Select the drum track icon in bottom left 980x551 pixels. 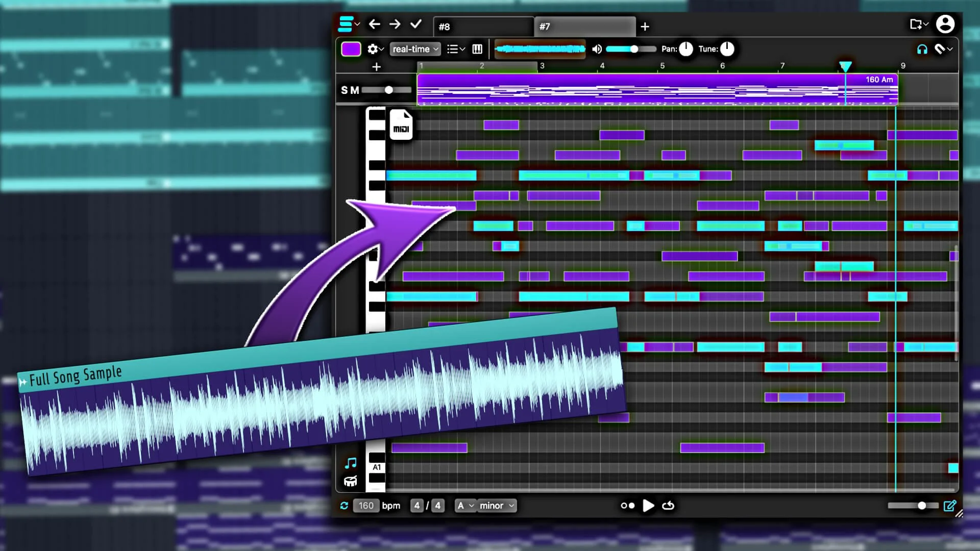(350, 480)
